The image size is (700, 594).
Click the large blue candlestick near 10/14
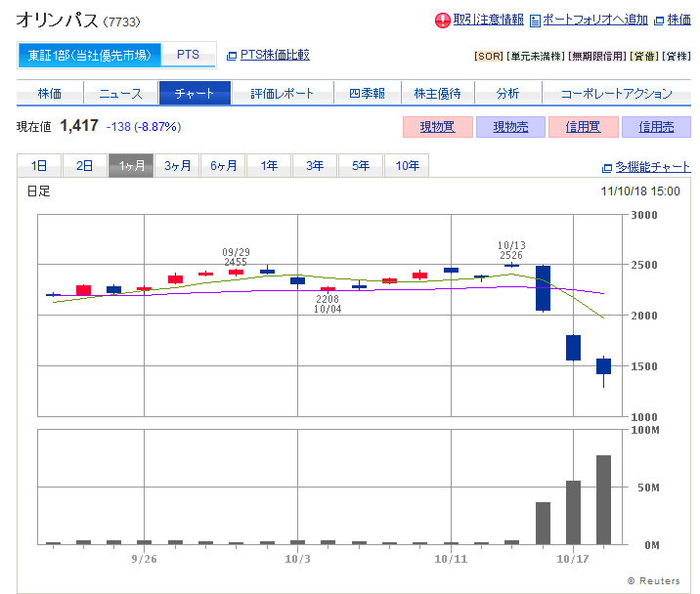543,288
